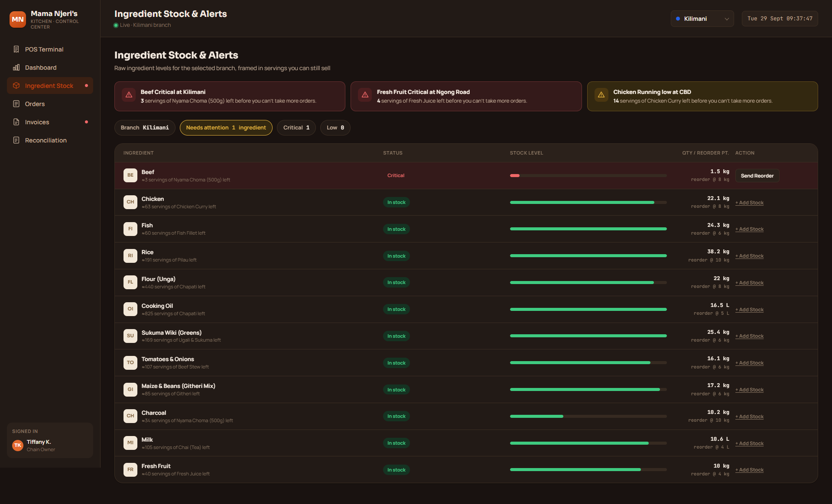This screenshot has width=832, height=504.
Task: Click the Beef Critical warning triangle icon
Action: (129, 95)
